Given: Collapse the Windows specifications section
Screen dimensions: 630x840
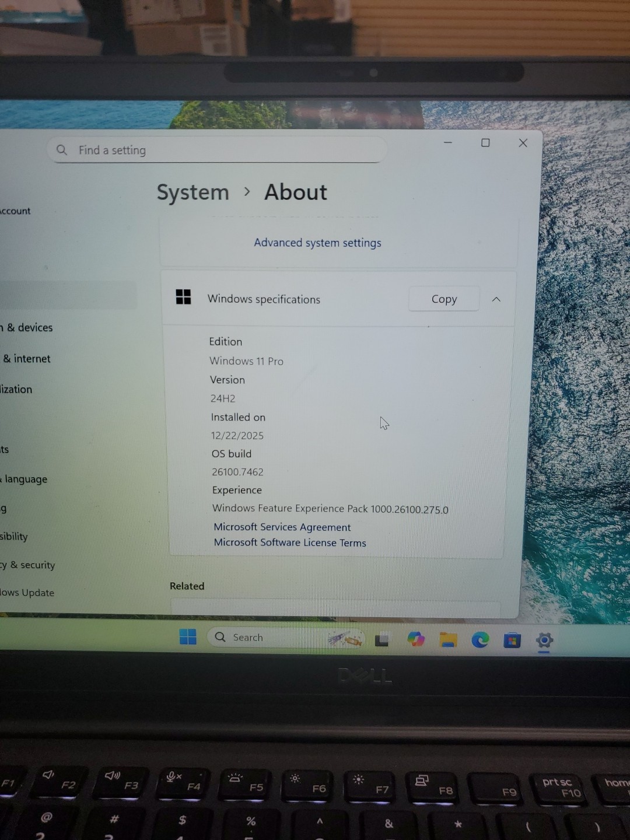Looking at the screenshot, I should [x=496, y=299].
